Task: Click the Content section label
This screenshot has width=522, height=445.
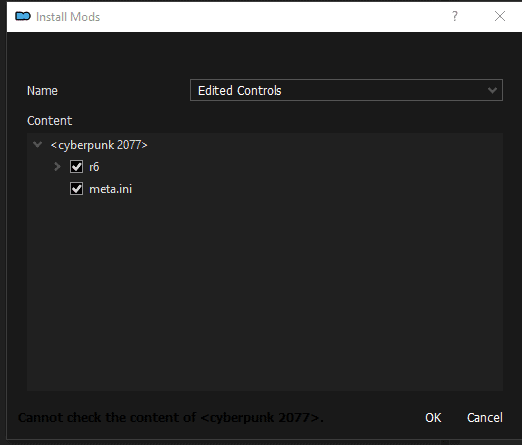Action: [49, 121]
